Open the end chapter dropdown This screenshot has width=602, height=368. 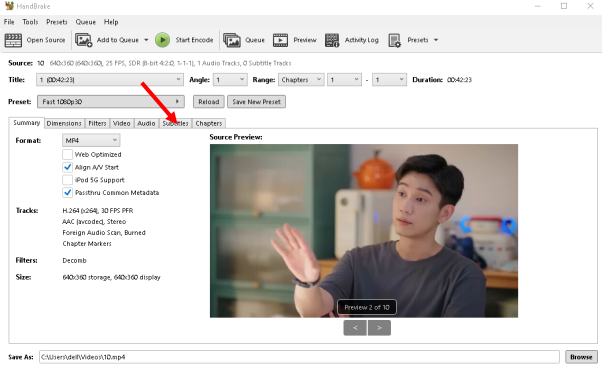tap(389, 79)
